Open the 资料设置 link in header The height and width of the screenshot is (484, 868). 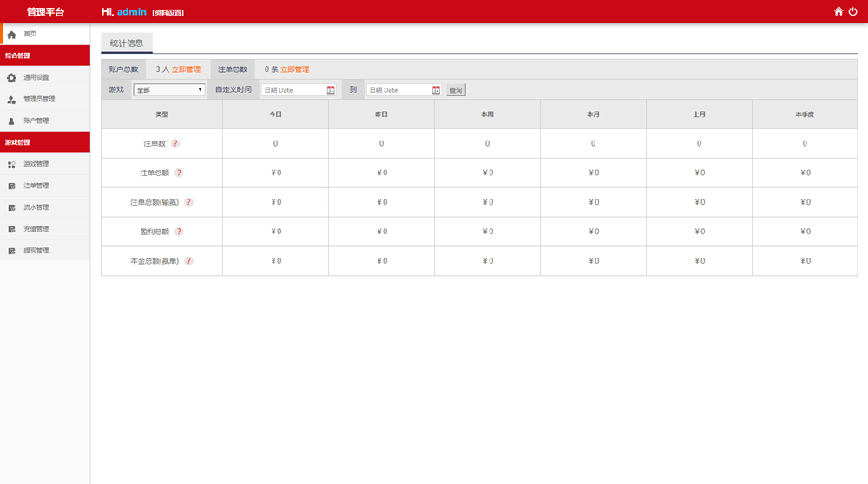pyautogui.click(x=168, y=13)
